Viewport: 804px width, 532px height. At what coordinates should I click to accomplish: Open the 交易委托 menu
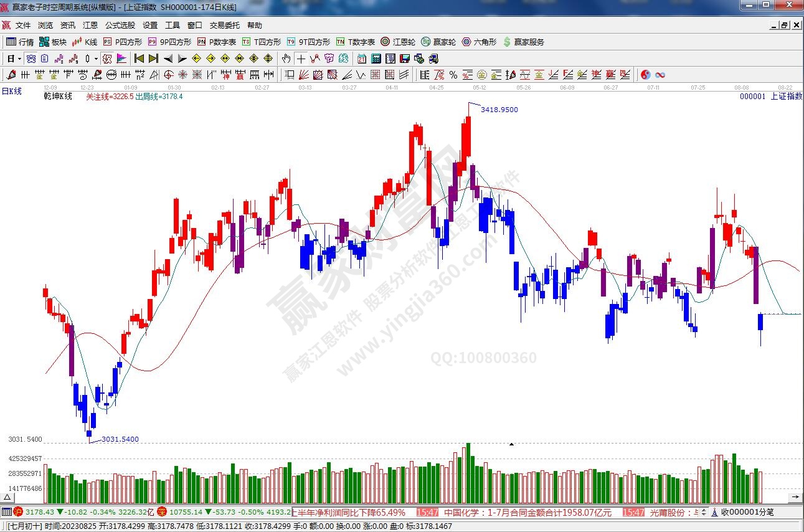[x=224, y=26]
